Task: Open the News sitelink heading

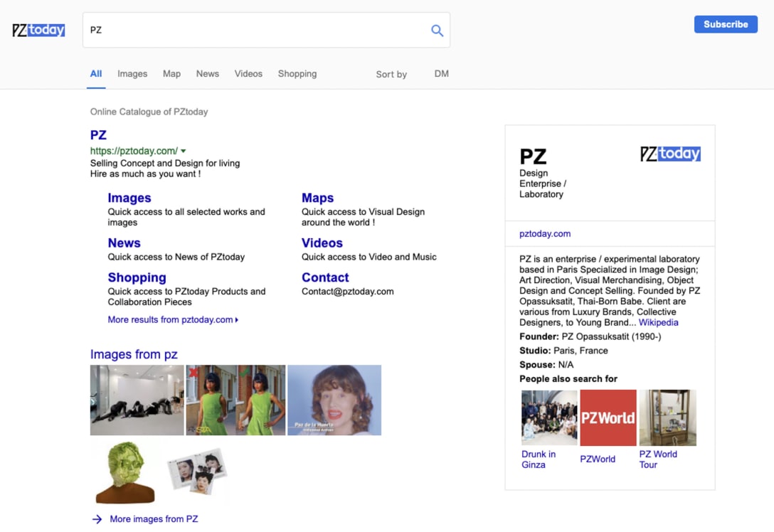Action: 124,243
